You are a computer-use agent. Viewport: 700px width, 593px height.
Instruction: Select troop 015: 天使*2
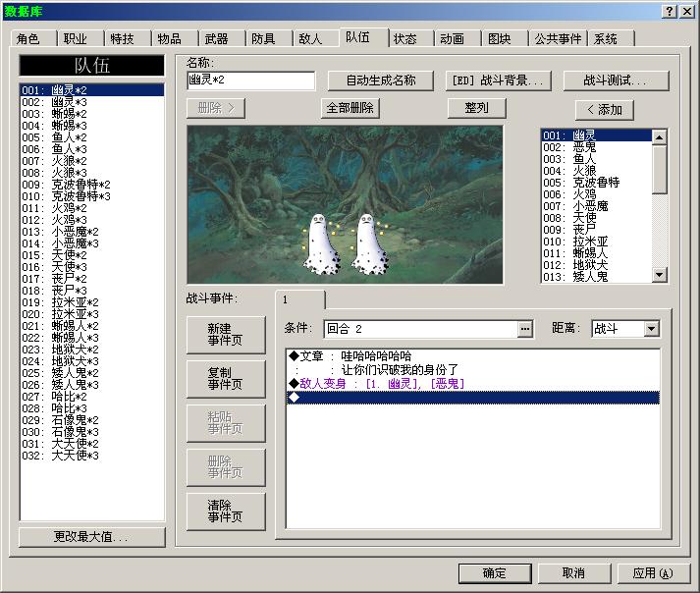(x=92, y=255)
